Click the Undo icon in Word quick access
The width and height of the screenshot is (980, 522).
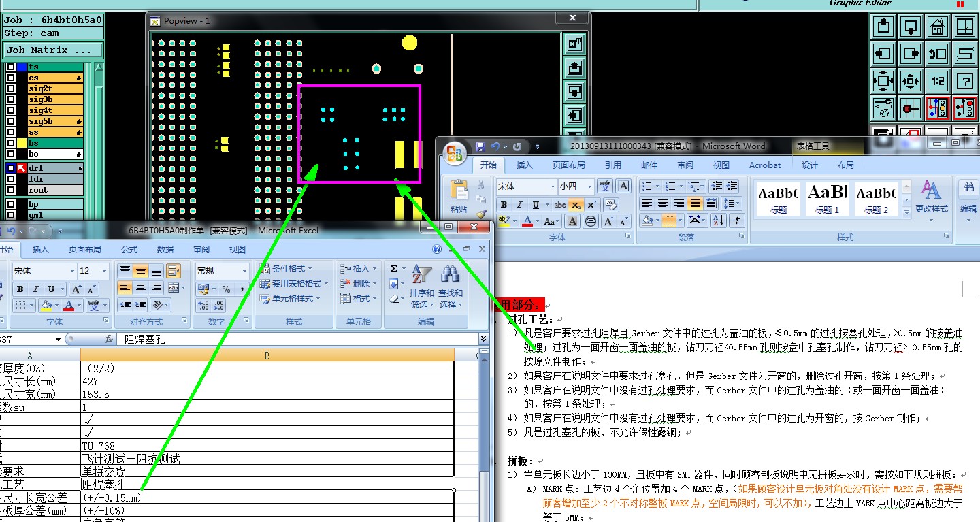[x=495, y=146]
